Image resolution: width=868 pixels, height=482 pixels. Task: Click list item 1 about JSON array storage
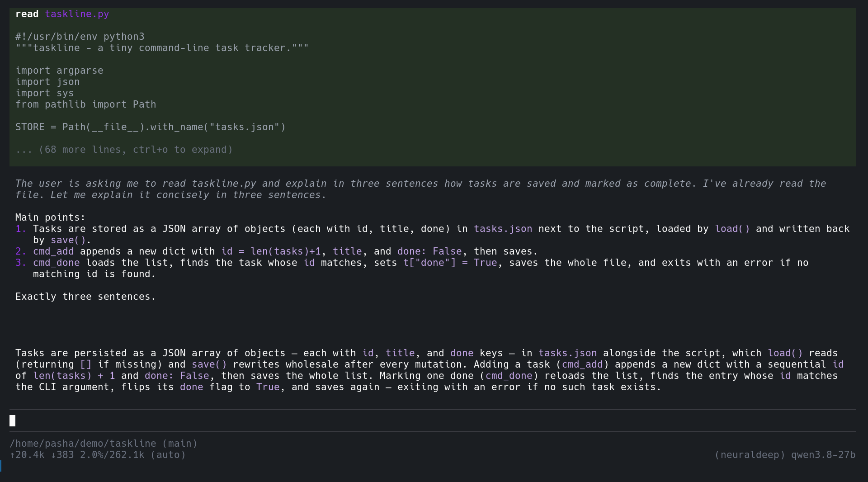click(x=433, y=234)
